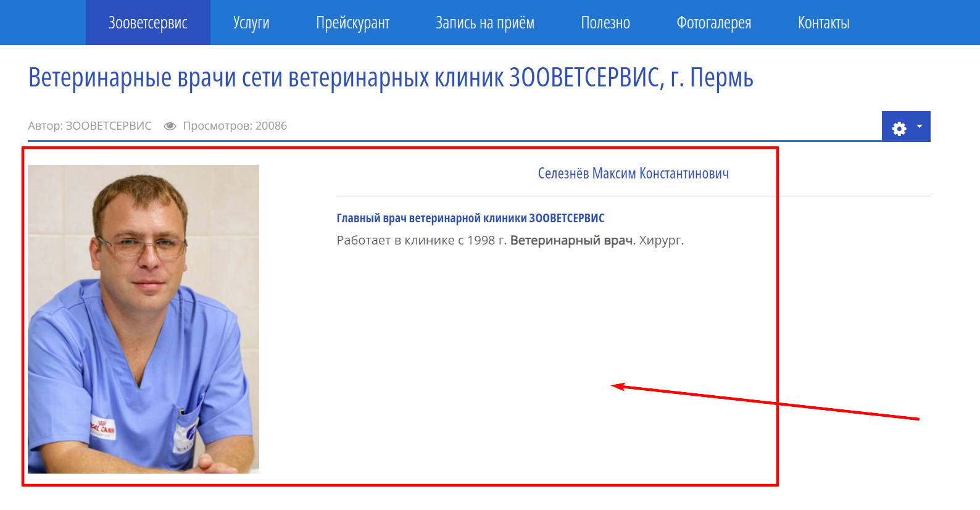Click the page title about Ветеринарные врачи

tap(390, 78)
